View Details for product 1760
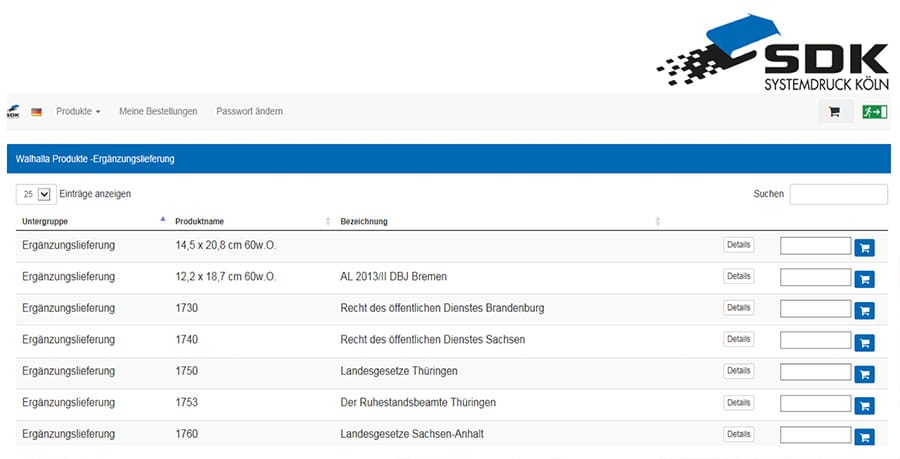Viewport: 900px width, 459px height. coord(739,434)
